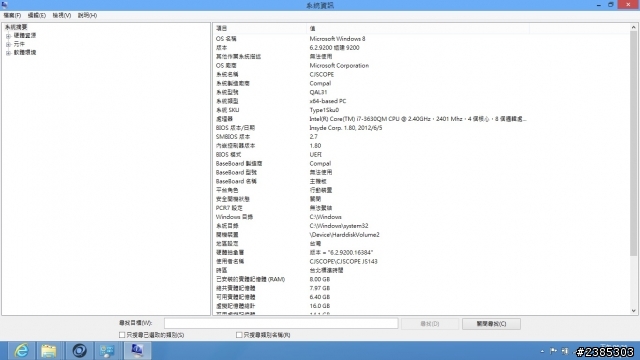Viewport: 640px width, 360px height.
Task: Select the '16.0 GB' virtual memory value
Action: point(320,306)
